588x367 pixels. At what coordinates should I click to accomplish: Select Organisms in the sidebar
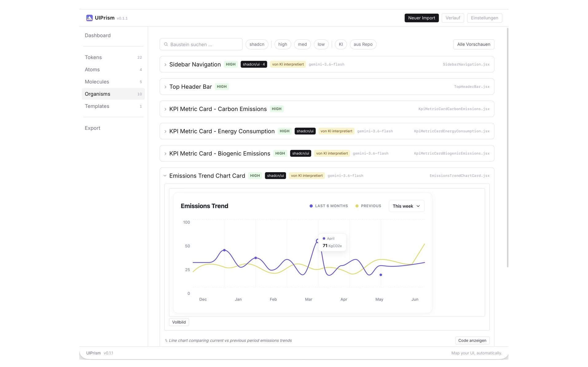(x=113, y=94)
